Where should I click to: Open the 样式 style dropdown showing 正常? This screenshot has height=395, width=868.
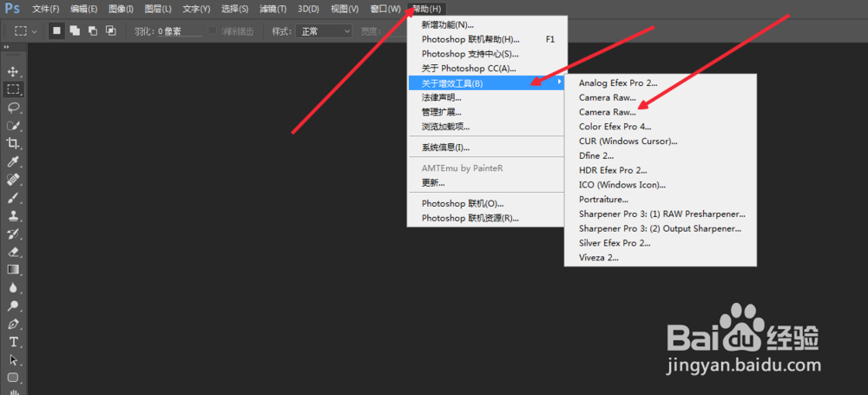click(x=324, y=31)
